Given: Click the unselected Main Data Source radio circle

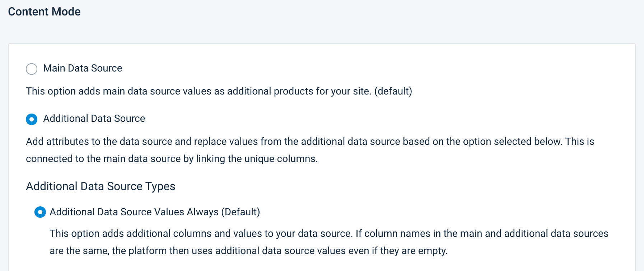Looking at the screenshot, I should [x=32, y=69].
